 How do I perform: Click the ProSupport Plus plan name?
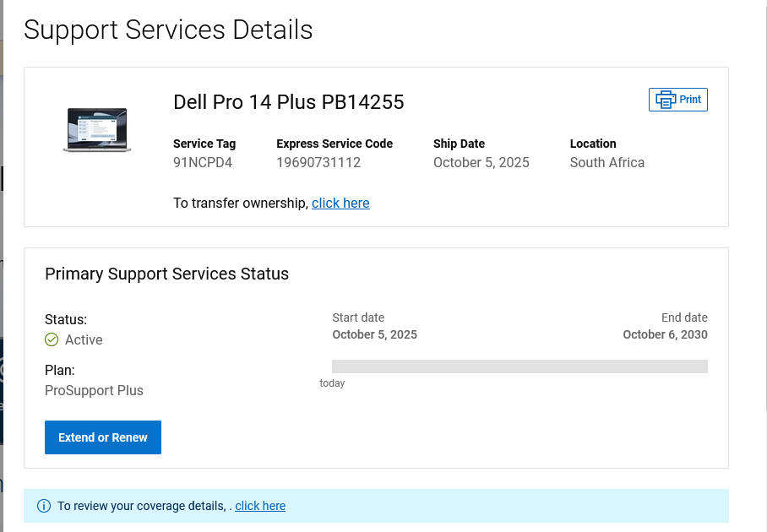94,390
